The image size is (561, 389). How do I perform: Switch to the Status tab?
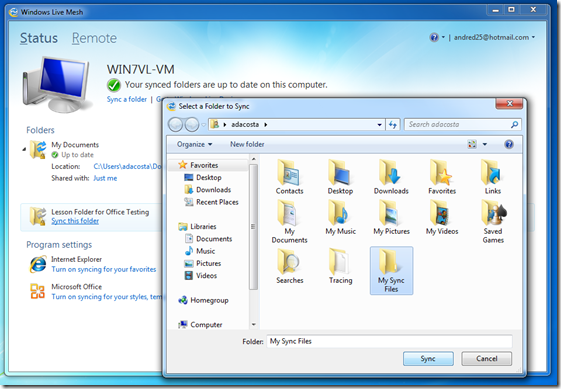click(x=39, y=38)
